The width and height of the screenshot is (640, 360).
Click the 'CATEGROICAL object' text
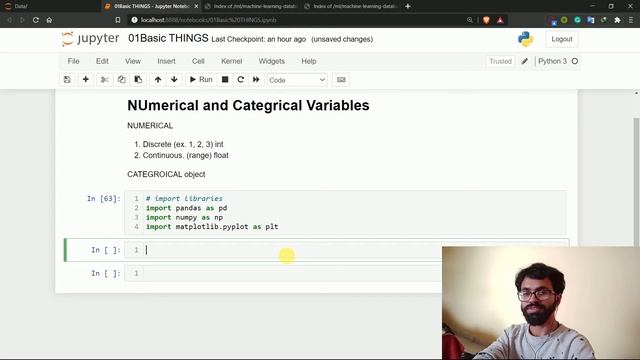(x=166, y=174)
